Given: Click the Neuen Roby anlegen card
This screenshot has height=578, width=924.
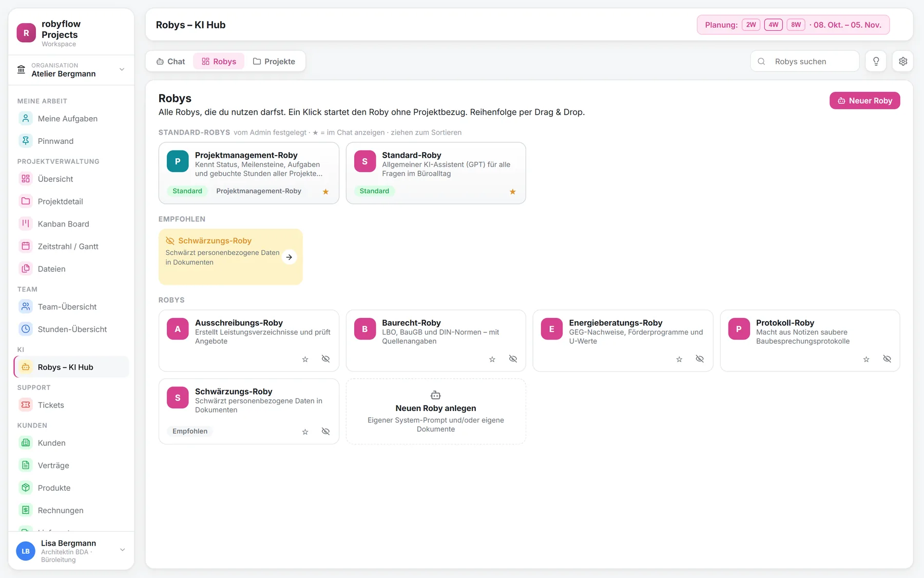Looking at the screenshot, I should pyautogui.click(x=436, y=412).
